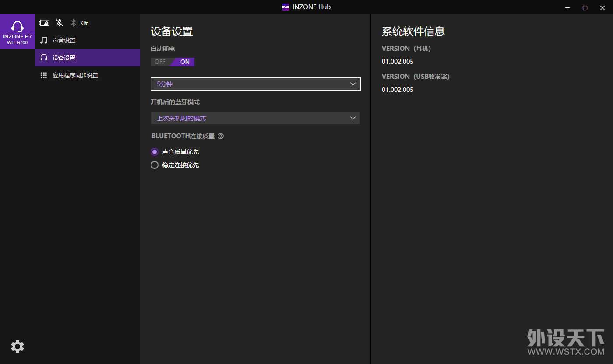Select the INZONE H7 headset device tile

(x=18, y=31)
